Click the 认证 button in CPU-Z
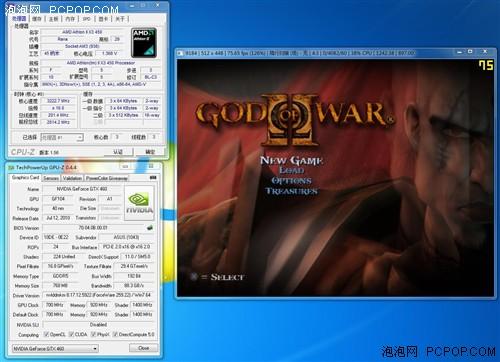Screen dimensions: 500x362 point(118,152)
